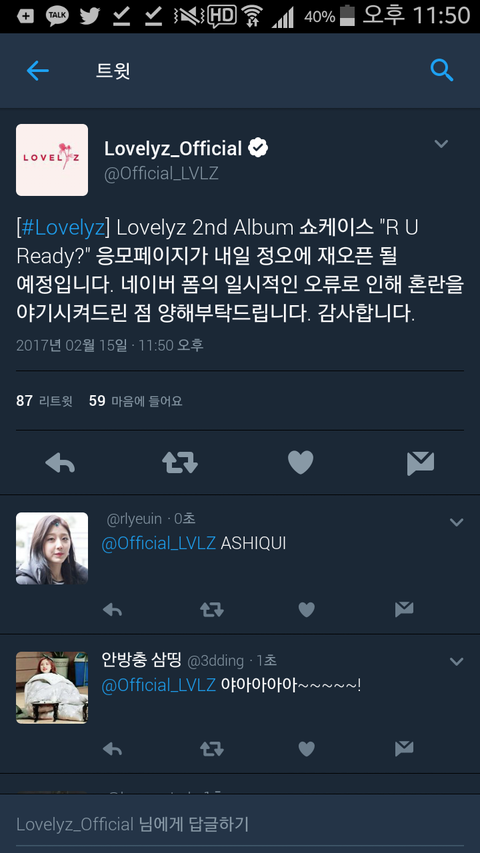Retweet @3dding's reply
Screen dimensions: 480x853
[x=212, y=749]
